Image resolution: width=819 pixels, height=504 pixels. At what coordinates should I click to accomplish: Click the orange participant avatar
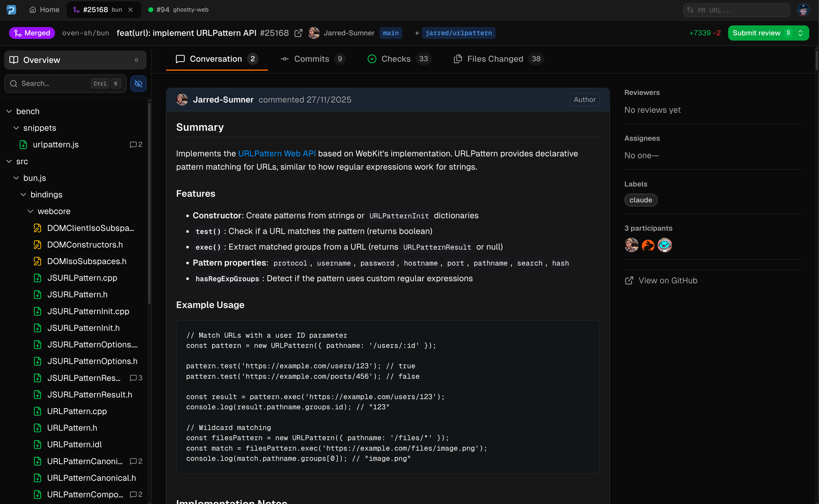648,245
